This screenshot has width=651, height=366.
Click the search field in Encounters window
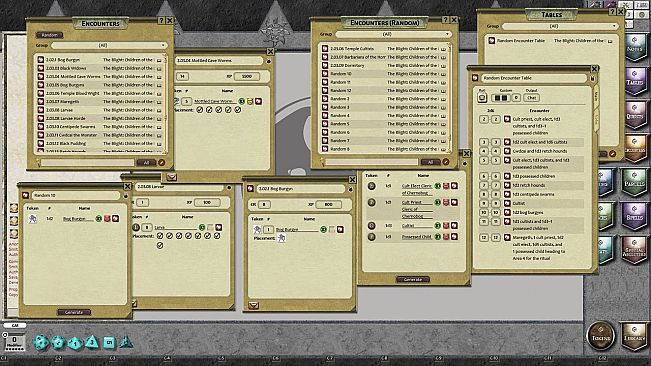point(87,163)
